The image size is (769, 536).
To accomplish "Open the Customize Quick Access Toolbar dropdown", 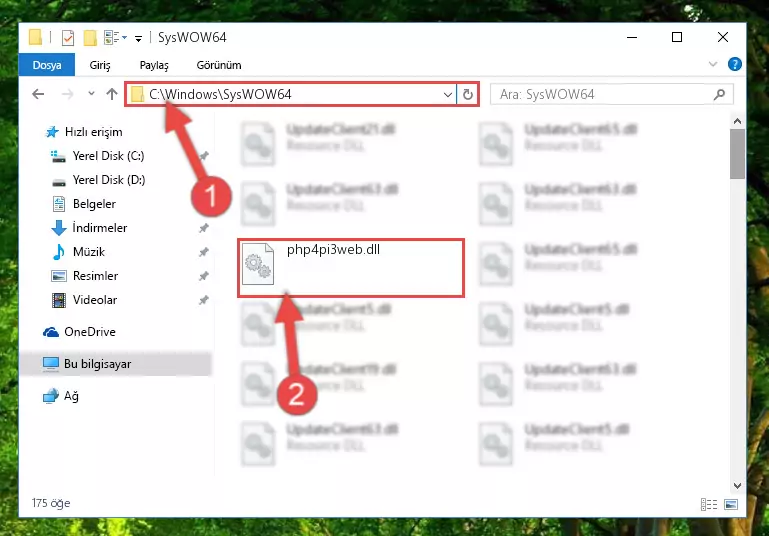I will coord(138,38).
